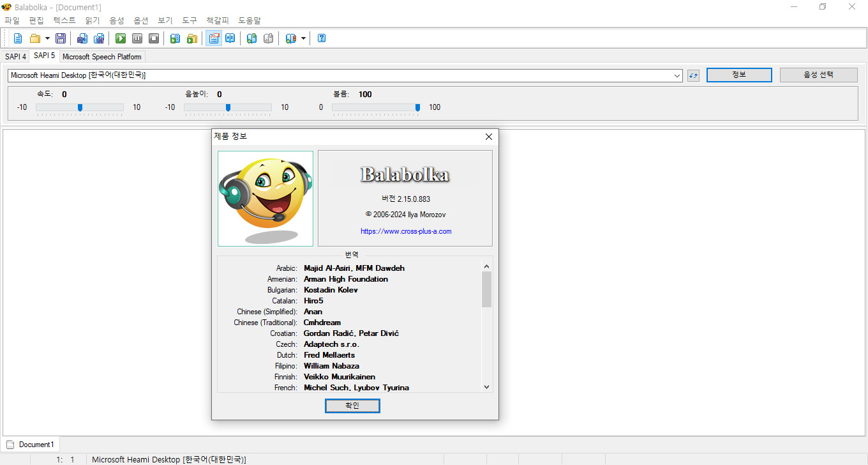Click the translators list scrollbar thumb
This screenshot has width=868, height=465.
487,289
